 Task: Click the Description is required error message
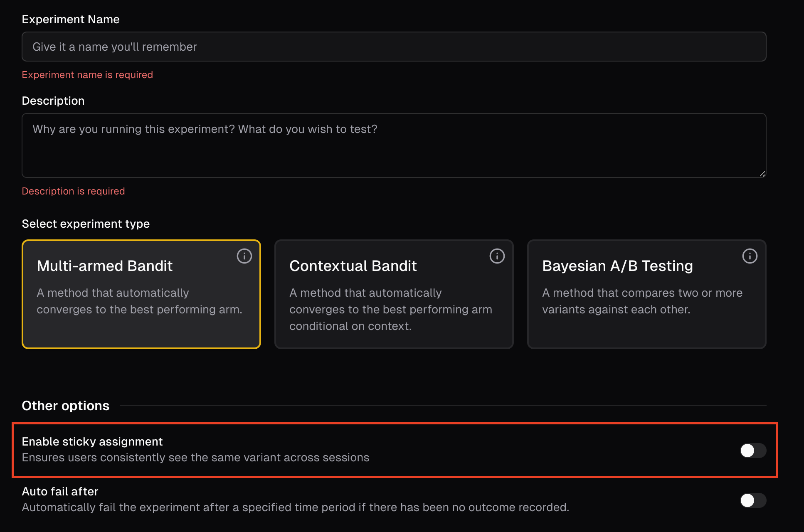click(x=73, y=191)
